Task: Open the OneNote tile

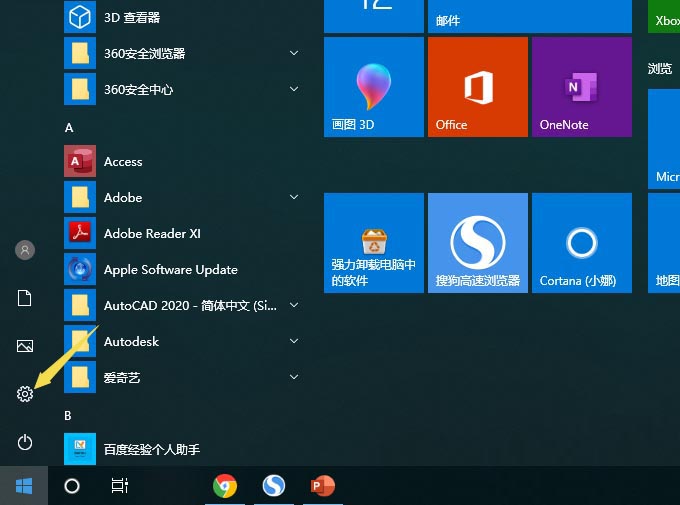Action: coord(582,87)
